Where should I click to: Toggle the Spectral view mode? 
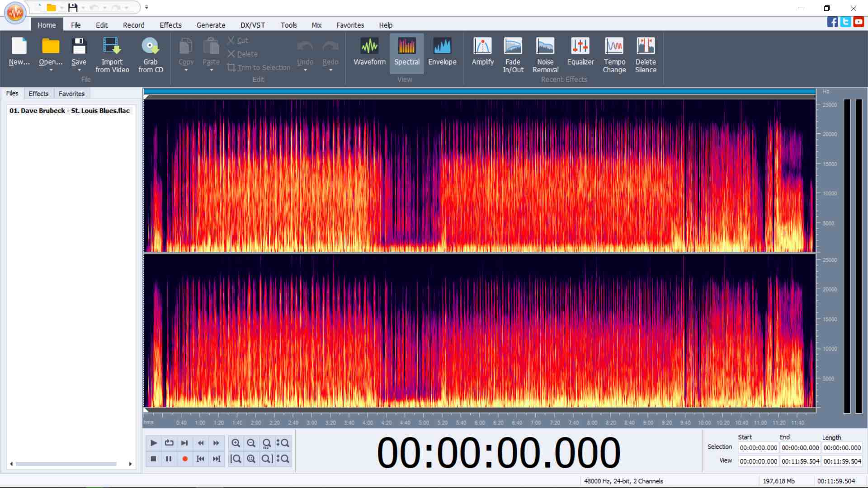pyautogui.click(x=406, y=51)
